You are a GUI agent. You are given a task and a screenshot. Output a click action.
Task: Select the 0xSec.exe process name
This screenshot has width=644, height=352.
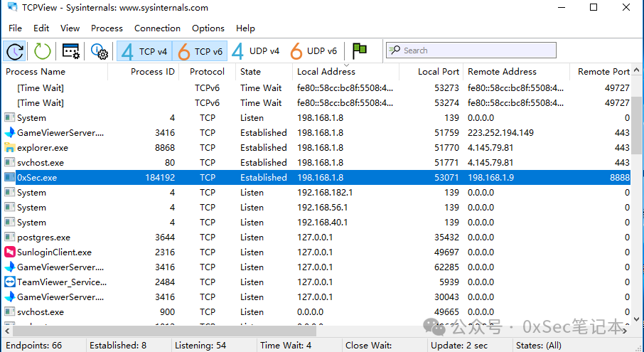[37, 178]
